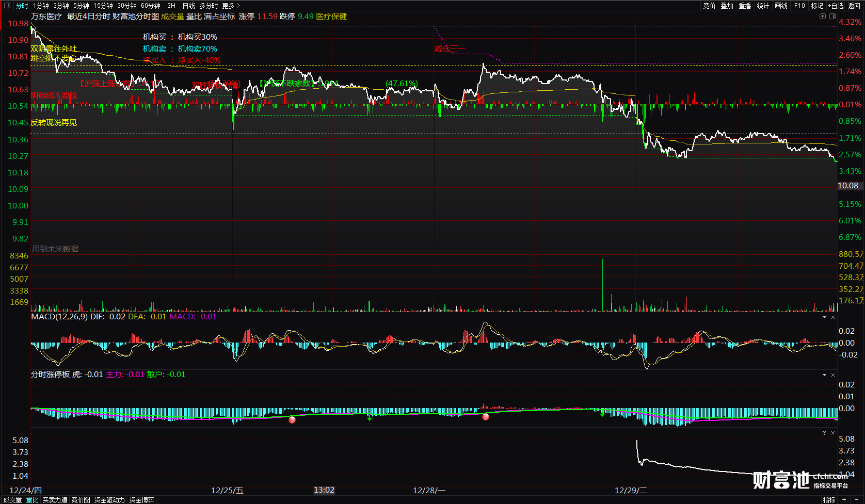Close the 分时涨停板 indicator panel
The height and width of the screenshot is (504, 865).
coord(833,375)
